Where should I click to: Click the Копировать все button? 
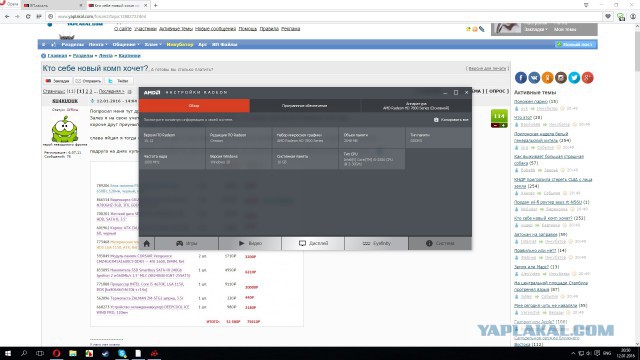coord(451,120)
